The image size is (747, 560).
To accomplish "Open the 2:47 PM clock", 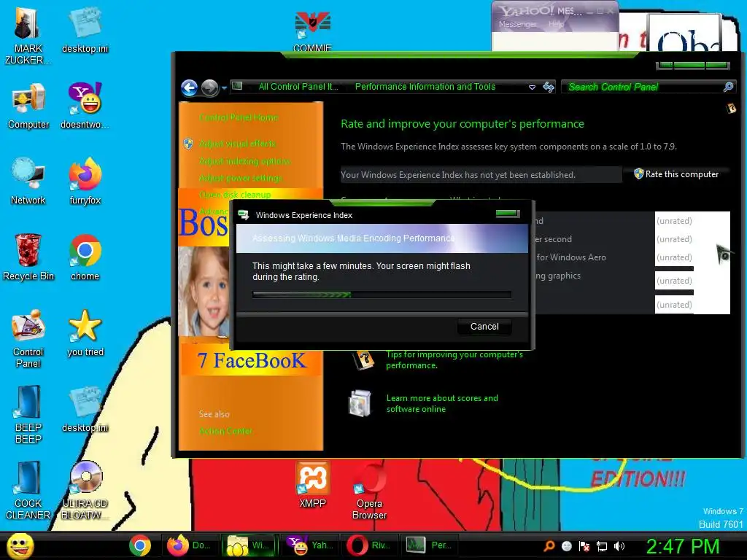I will (x=683, y=546).
